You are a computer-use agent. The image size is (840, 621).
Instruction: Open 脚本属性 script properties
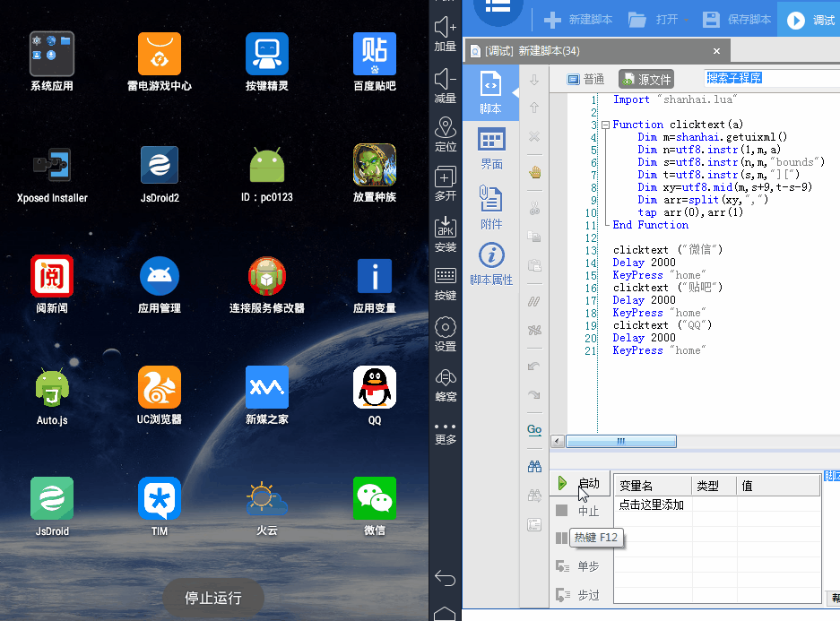[x=491, y=264]
